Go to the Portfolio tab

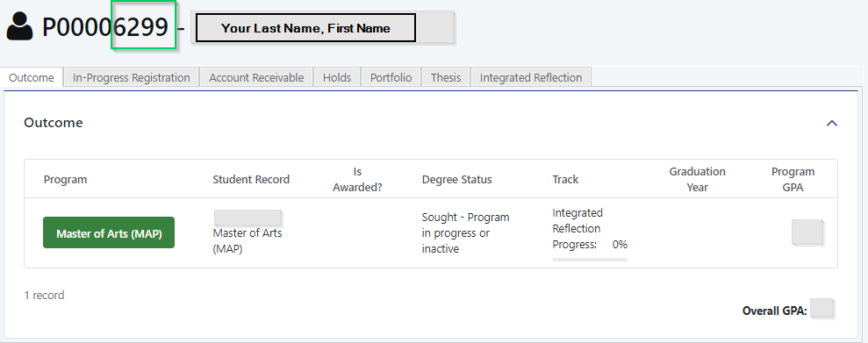[x=391, y=77]
